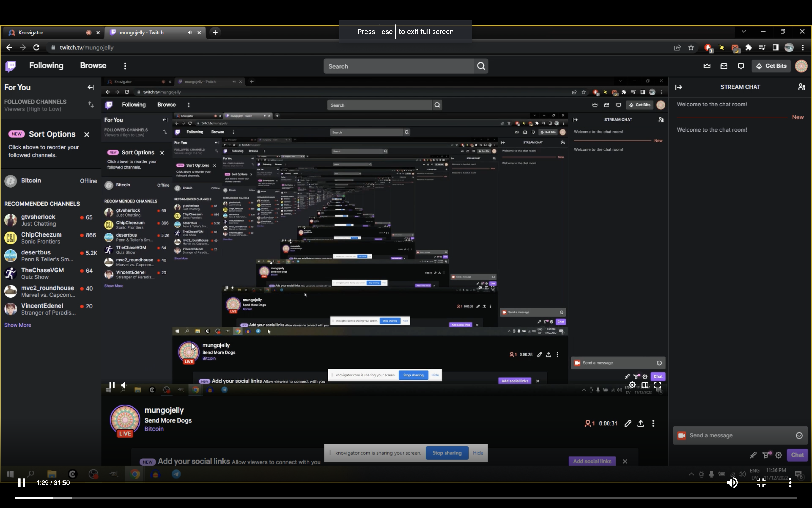
Task: Open File Explorer from the outermost Windows taskbar
Action: (x=52, y=474)
